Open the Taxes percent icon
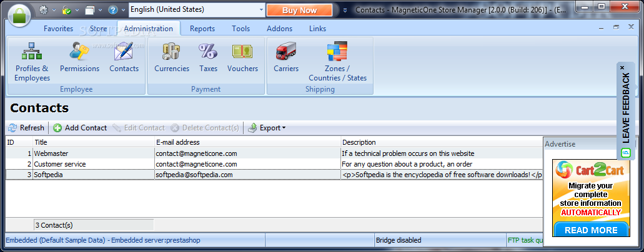Image resolution: width=644 pixels, height=252 pixels. point(208,57)
